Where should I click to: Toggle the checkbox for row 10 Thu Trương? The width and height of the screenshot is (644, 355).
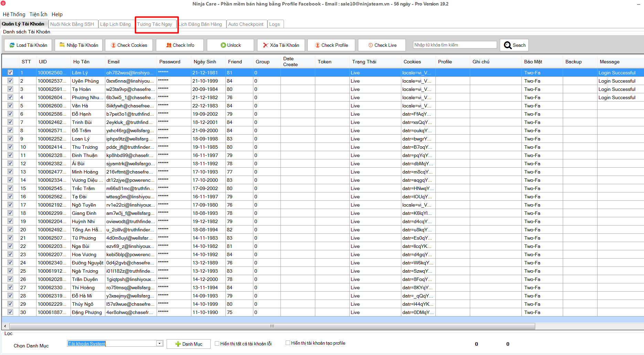click(10, 147)
